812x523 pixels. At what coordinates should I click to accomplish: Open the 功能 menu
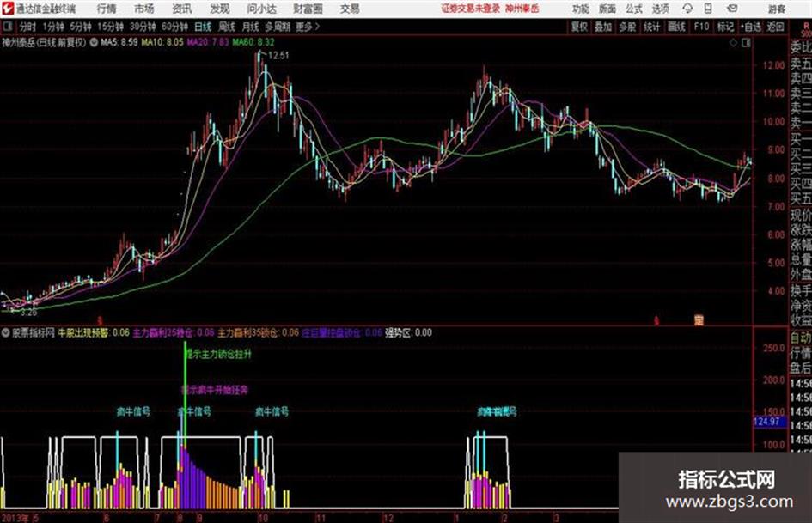tap(581, 9)
